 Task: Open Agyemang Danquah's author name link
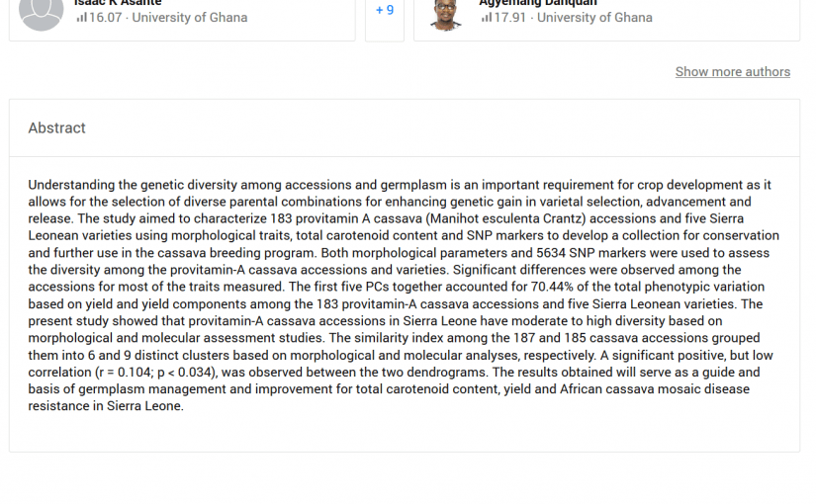[538, 3]
